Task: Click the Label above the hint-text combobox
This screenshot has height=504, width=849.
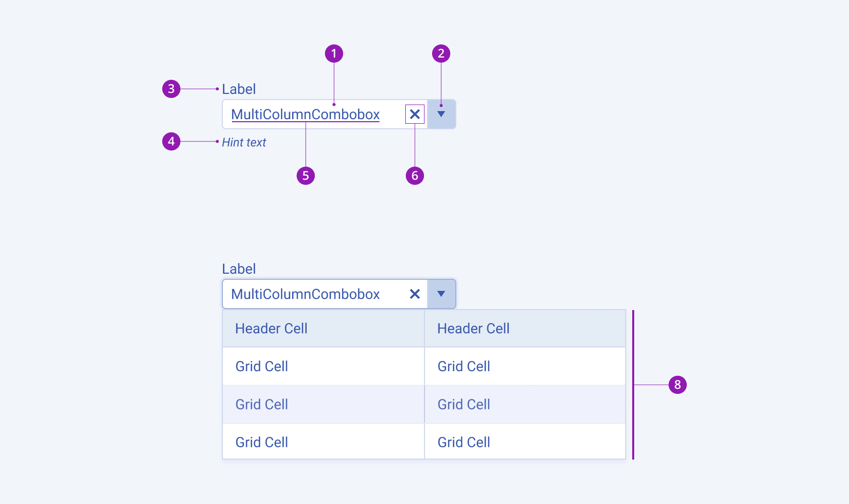Action: click(x=239, y=89)
